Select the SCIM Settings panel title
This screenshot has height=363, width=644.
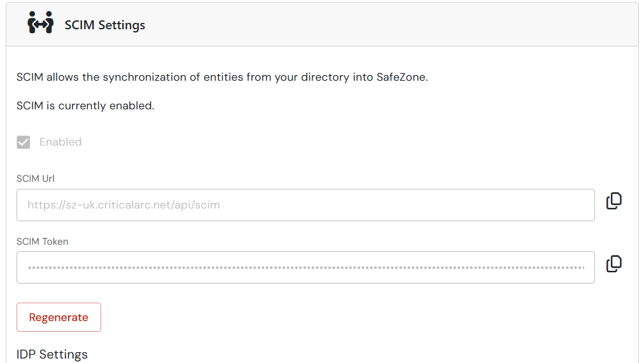click(x=105, y=25)
